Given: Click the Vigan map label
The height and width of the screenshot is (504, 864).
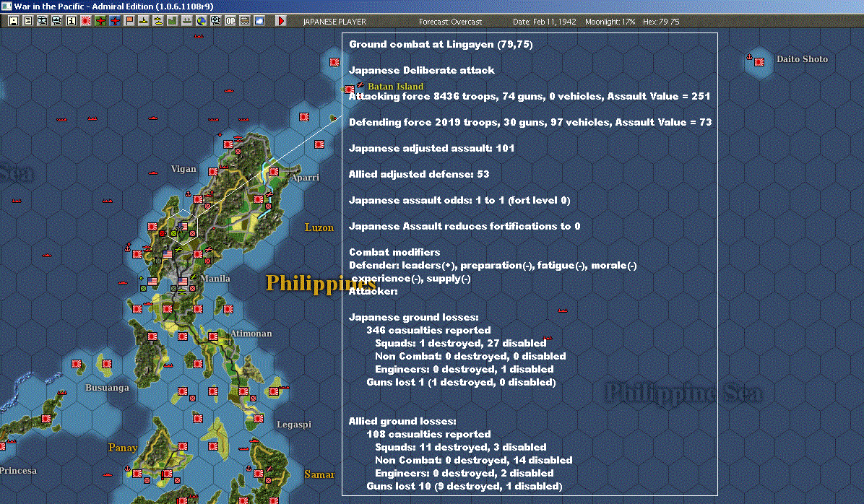Looking at the screenshot, I should pos(183,168).
